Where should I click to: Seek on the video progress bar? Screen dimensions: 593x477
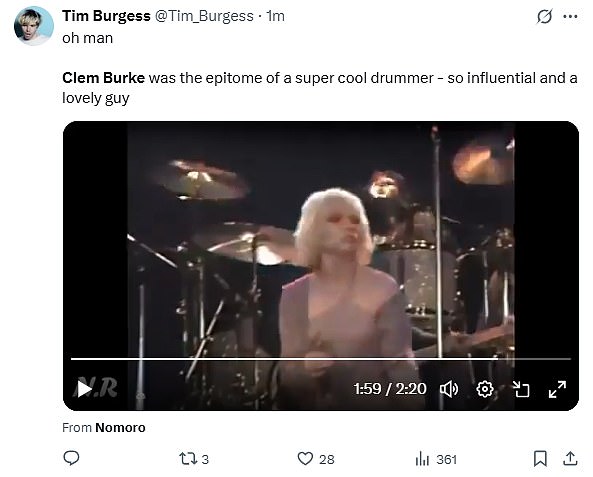click(x=321, y=359)
